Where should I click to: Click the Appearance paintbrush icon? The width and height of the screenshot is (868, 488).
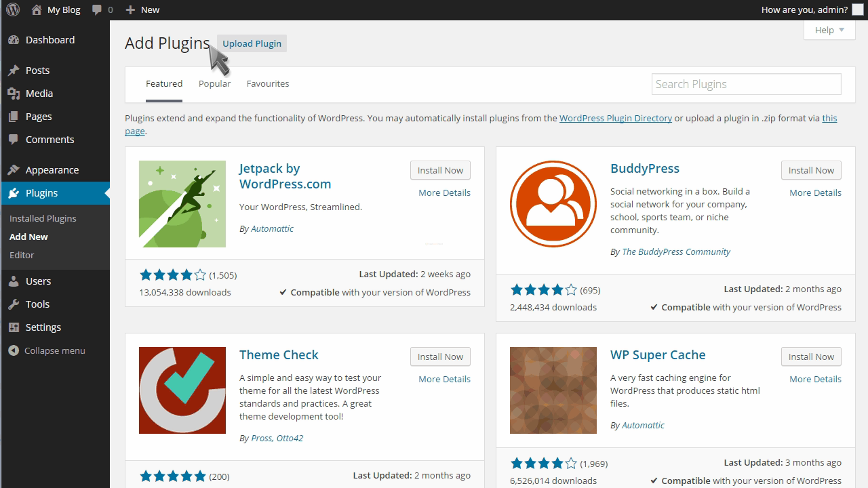(x=14, y=170)
